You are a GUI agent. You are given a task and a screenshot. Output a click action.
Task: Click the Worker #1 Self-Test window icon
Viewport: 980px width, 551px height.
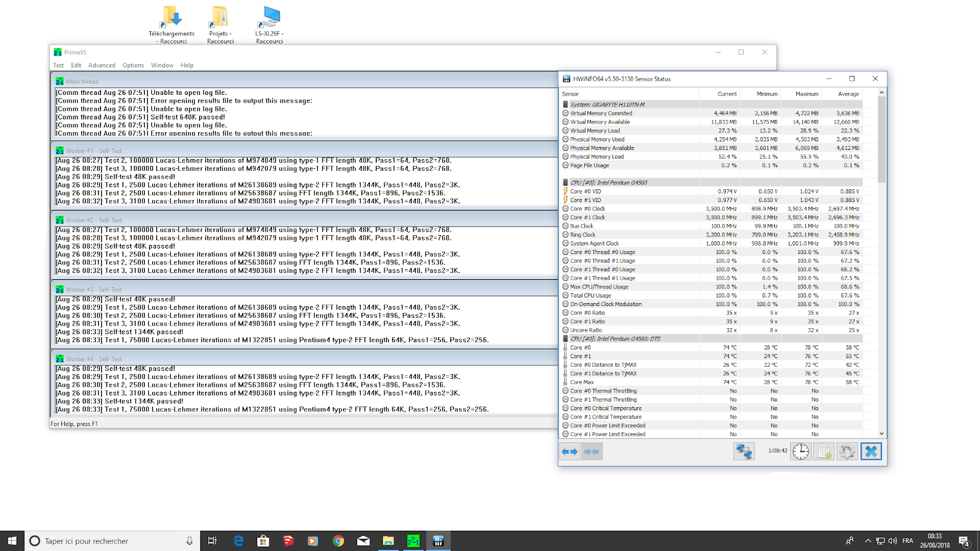[x=60, y=151]
